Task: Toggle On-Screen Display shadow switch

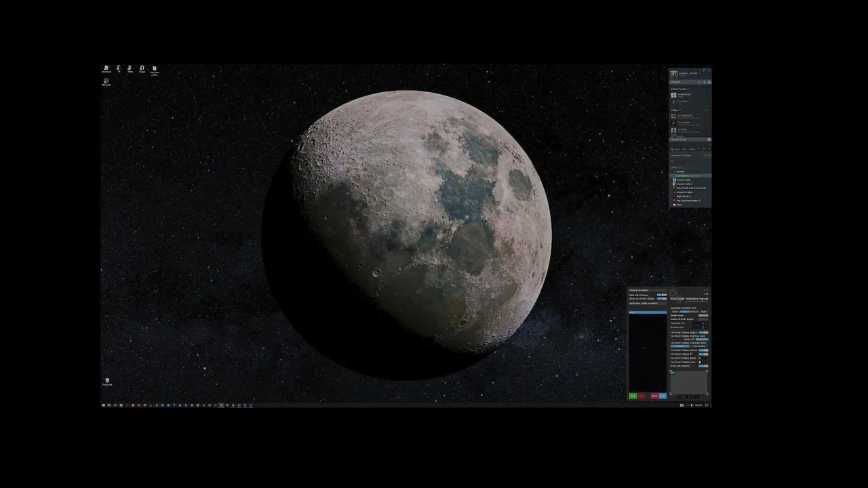Action: pyautogui.click(x=703, y=350)
